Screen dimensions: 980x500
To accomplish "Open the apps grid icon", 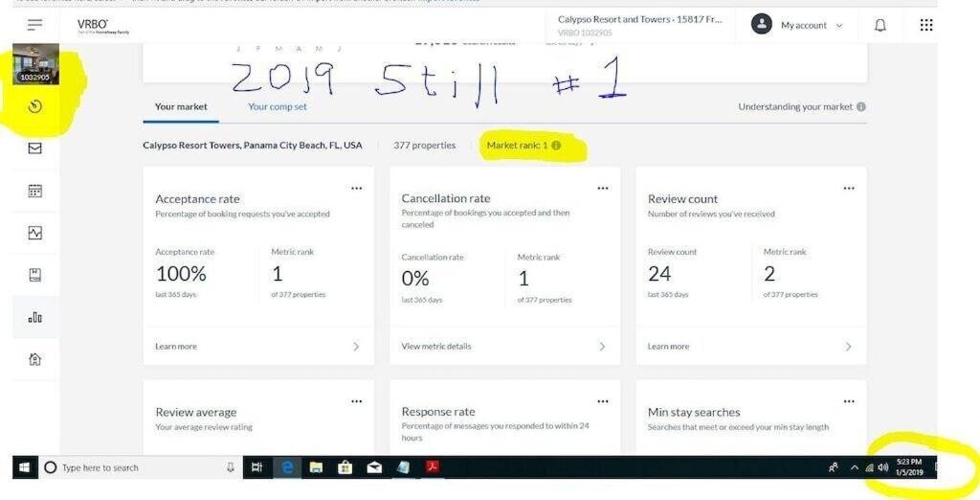I will click(x=926, y=25).
